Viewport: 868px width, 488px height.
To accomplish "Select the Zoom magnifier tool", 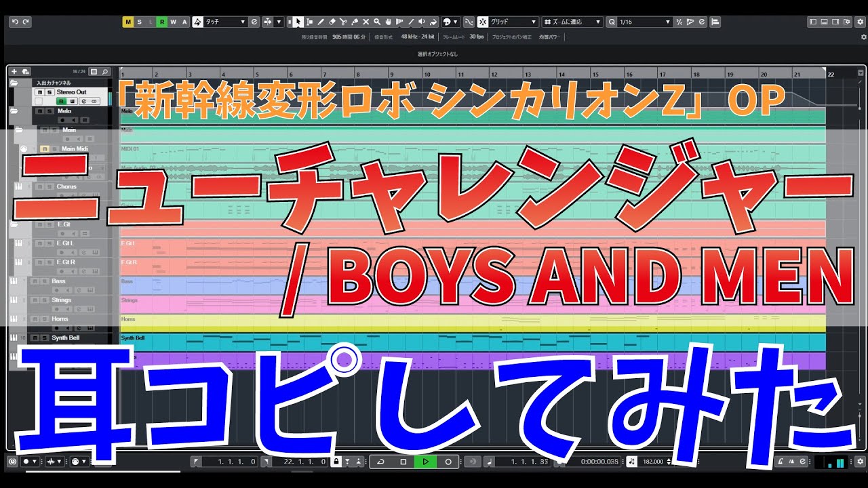I will pyautogui.click(x=377, y=22).
